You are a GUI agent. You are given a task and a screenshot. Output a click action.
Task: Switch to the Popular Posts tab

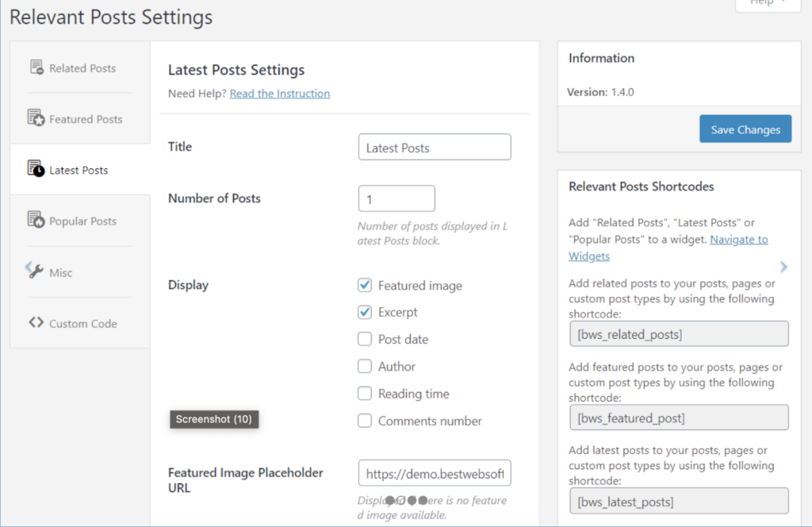[x=82, y=221]
